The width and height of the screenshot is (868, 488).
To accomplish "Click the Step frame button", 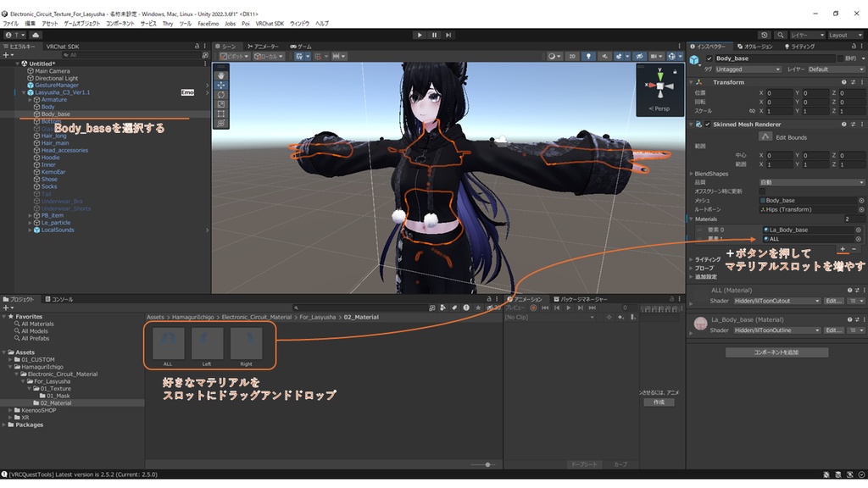I will (x=448, y=35).
